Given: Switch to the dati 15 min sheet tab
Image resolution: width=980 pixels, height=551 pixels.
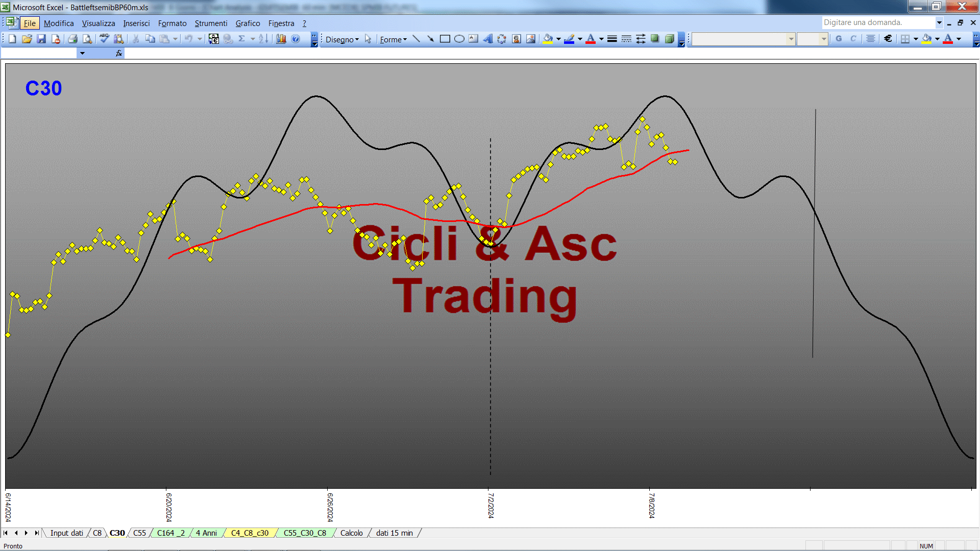Looking at the screenshot, I should click(x=395, y=533).
